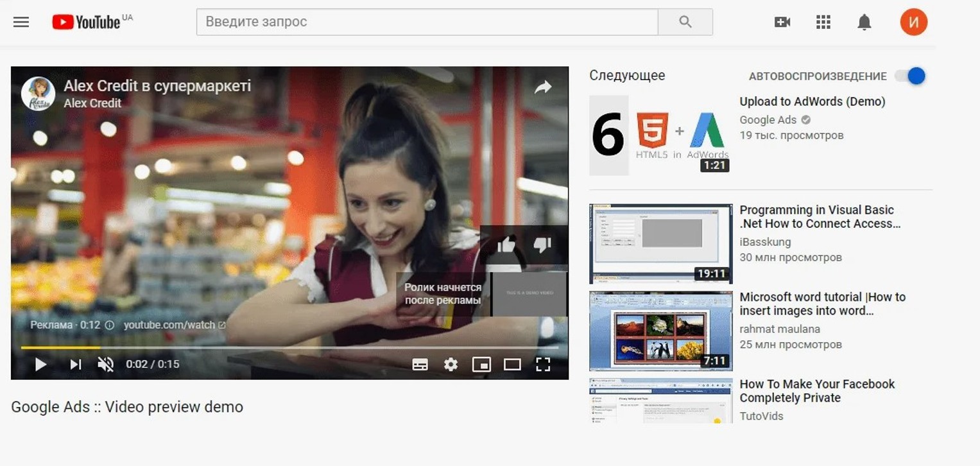Toggle the Автовоспроизведение autoplay switch

coord(911,76)
